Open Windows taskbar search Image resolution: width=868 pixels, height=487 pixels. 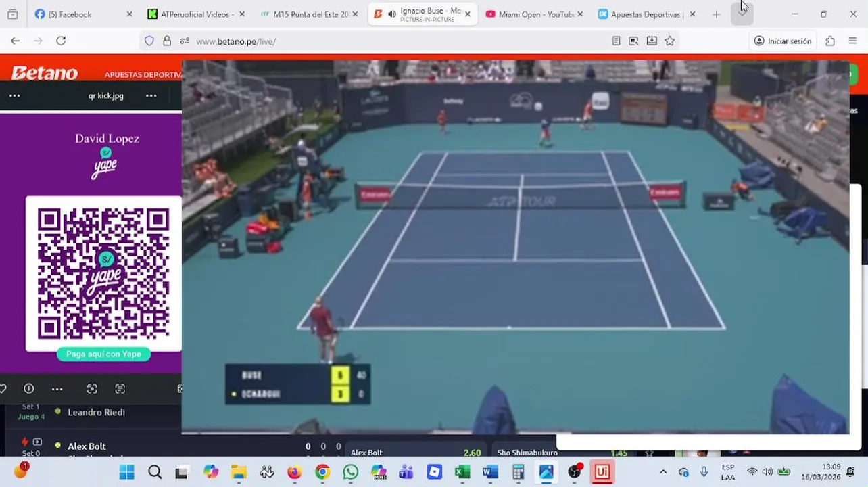[x=155, y=472]
